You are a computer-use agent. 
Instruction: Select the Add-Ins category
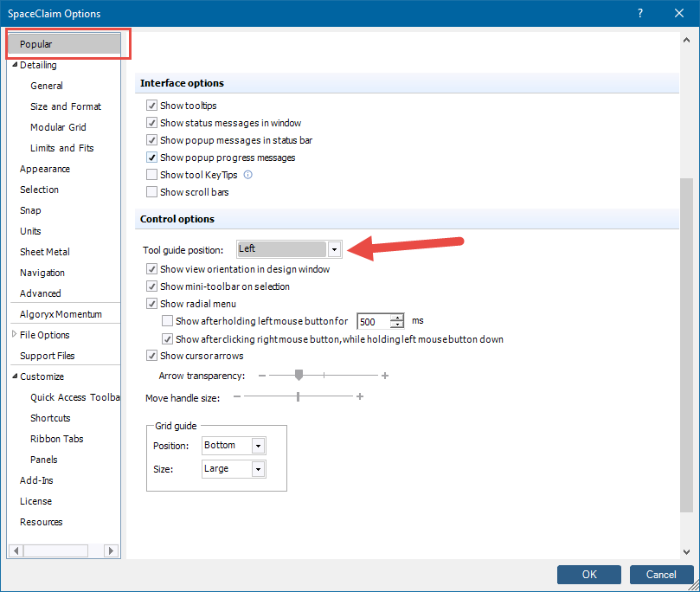[x=36, y=480]
